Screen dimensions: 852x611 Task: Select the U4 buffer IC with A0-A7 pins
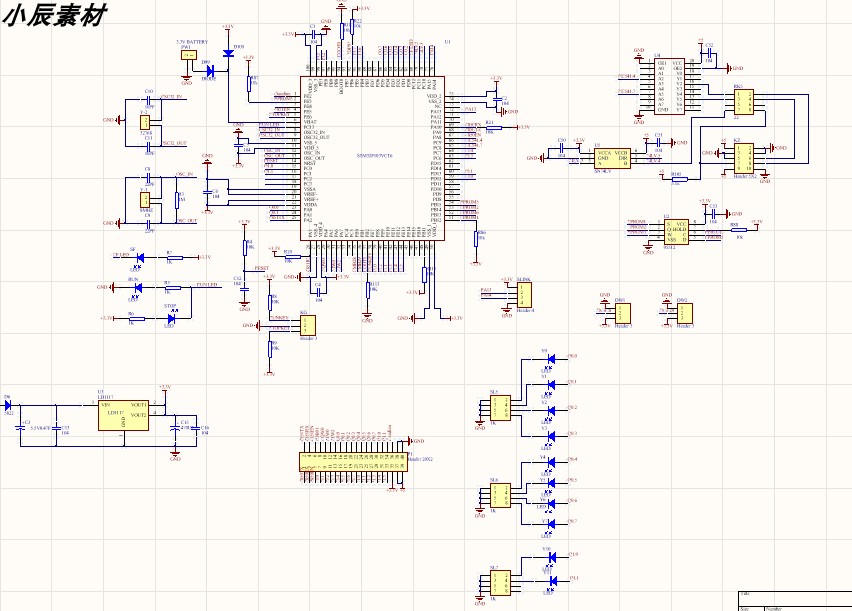click(x=669, y=86)
